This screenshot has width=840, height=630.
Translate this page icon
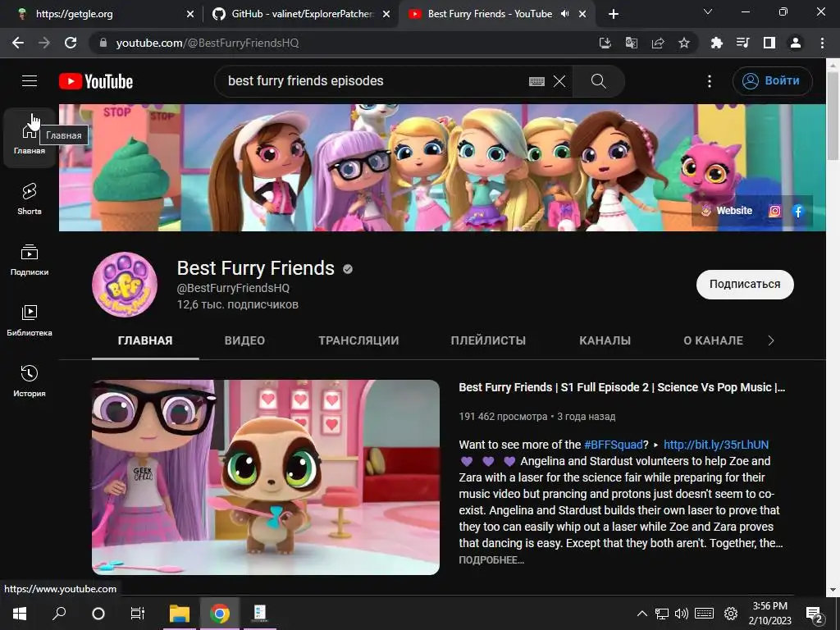pos(632,43)
